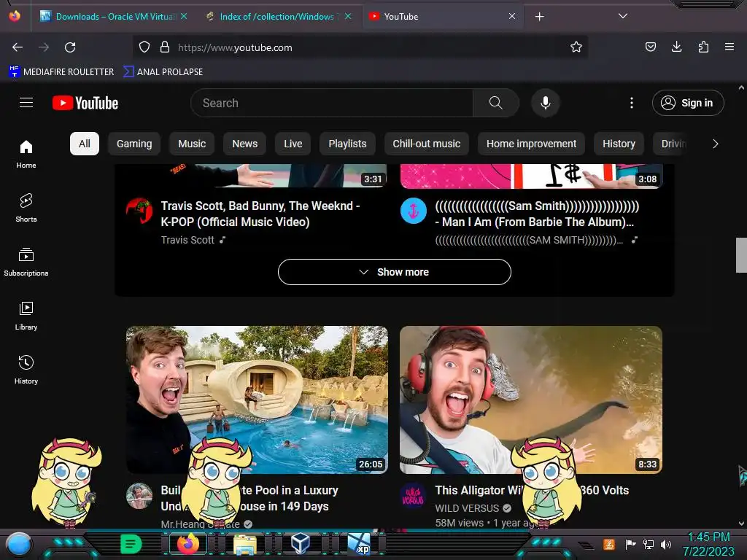Open YouTube settings three-dot menu
Viewport: 747px width, 560px height.
point(632,103)
